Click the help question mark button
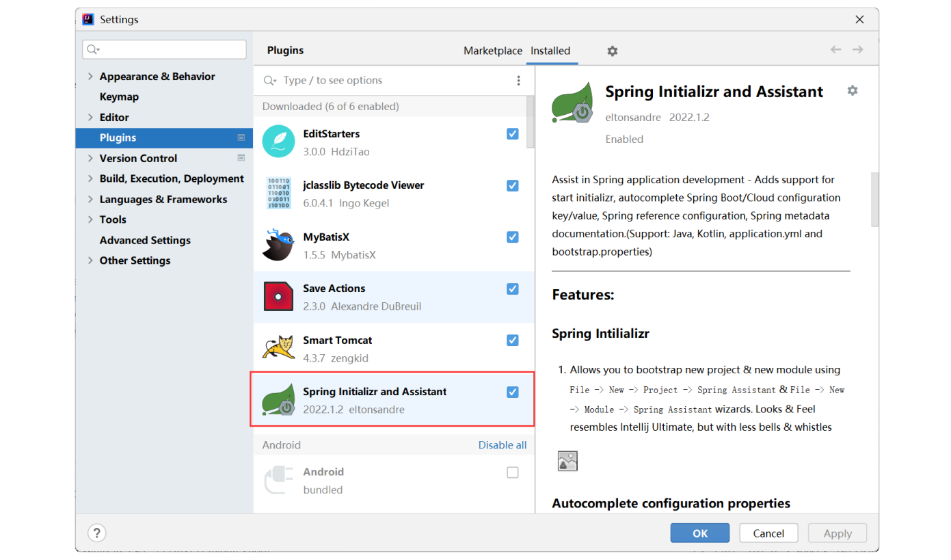 97,533
